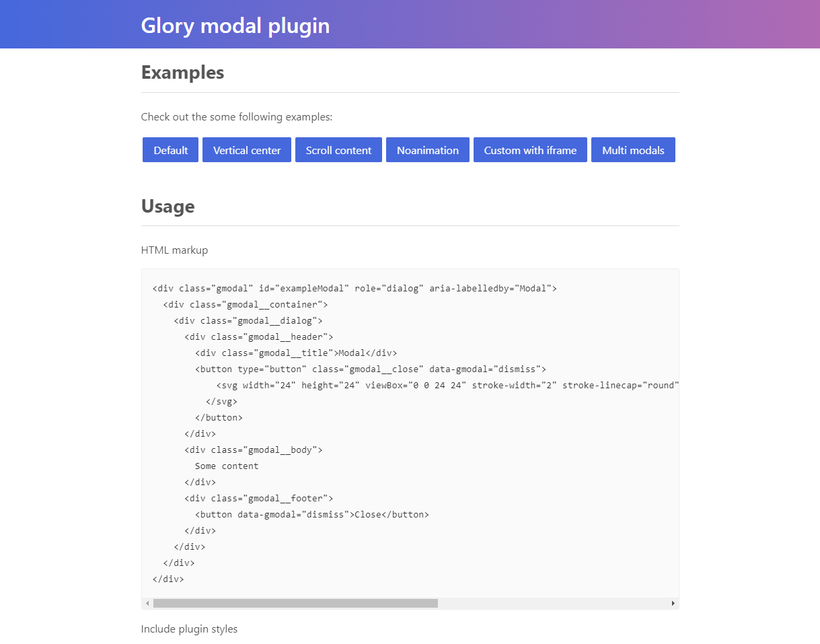
Task: Click the HTML markup label
Action: pyautogui.click(x=174, y=250)
